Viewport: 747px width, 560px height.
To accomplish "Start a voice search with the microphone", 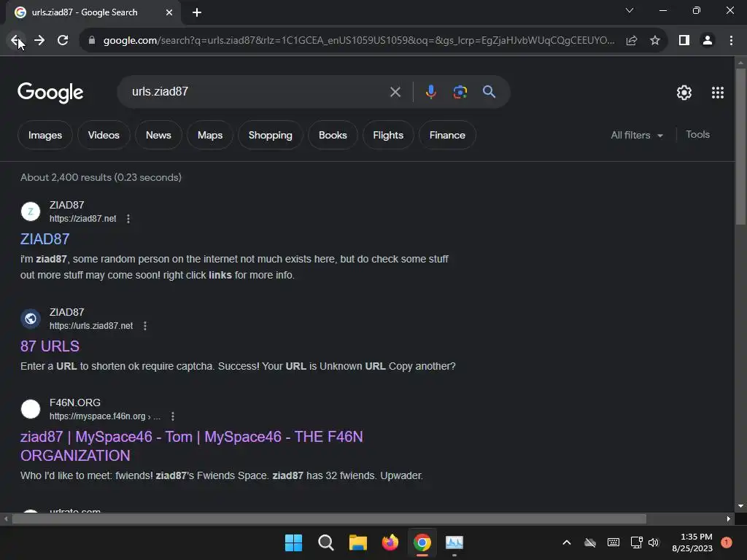I will (x=430, y=92).
